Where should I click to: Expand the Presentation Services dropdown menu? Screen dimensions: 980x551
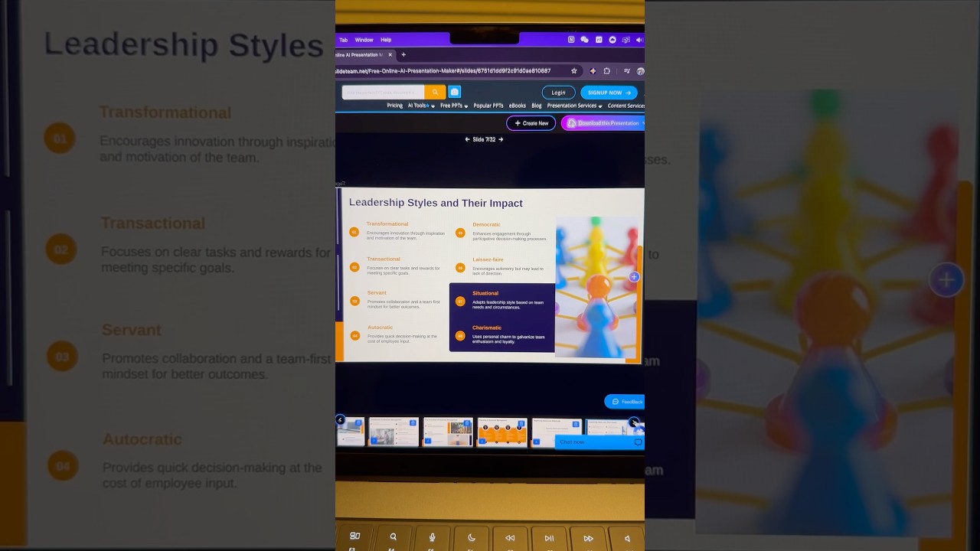pyautogui.click(x=574, y=106)
